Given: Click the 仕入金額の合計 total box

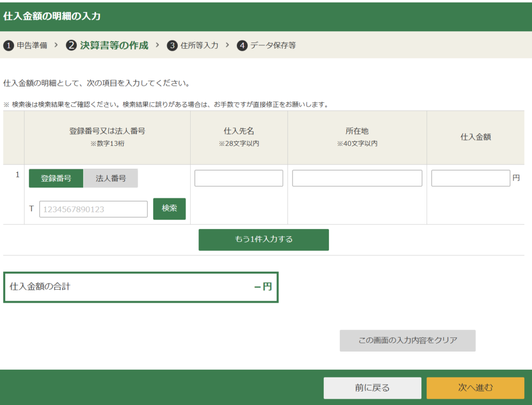Looking at the screenshot, I should click(140, 287).
